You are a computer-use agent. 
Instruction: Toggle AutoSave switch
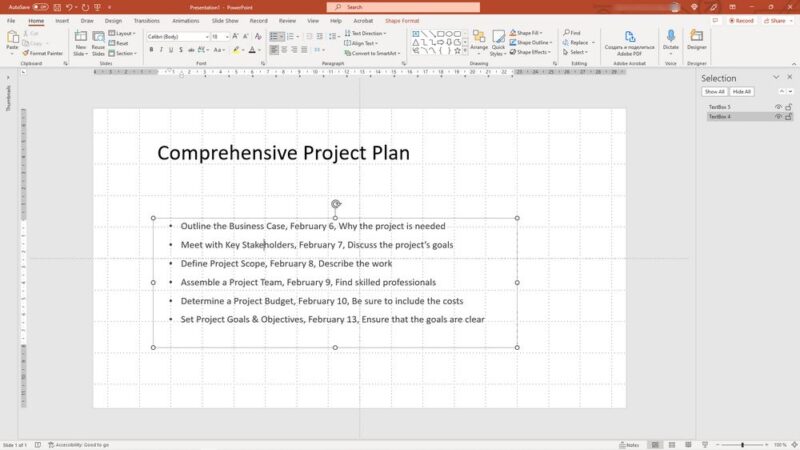40,6
